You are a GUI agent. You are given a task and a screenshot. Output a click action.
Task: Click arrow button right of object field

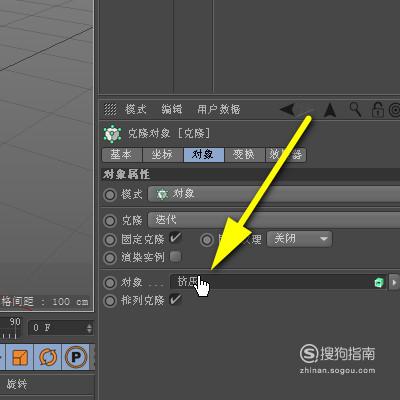(x=394, y=283)
